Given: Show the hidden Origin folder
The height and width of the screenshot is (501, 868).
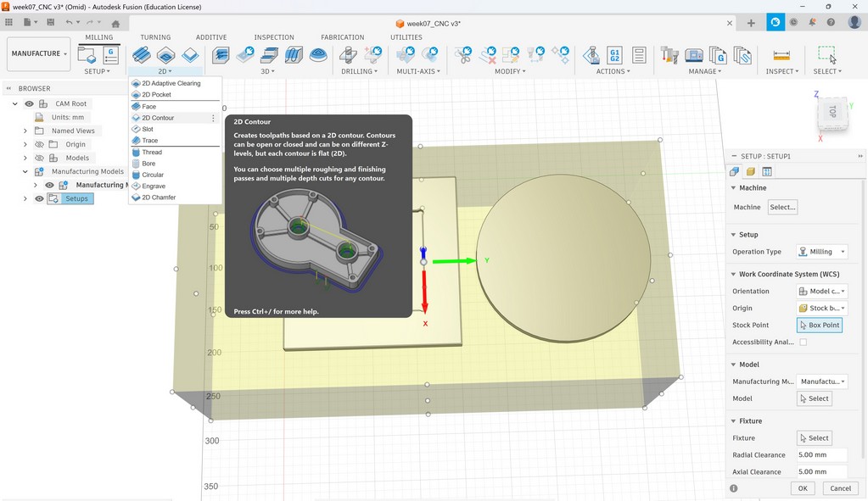Looking at the screenshot, I should [x=39, y=144].
